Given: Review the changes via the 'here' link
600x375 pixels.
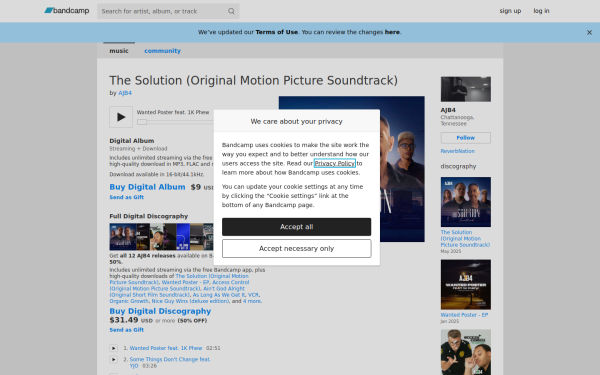Looking at the screenshot, I should pos(392,32).
